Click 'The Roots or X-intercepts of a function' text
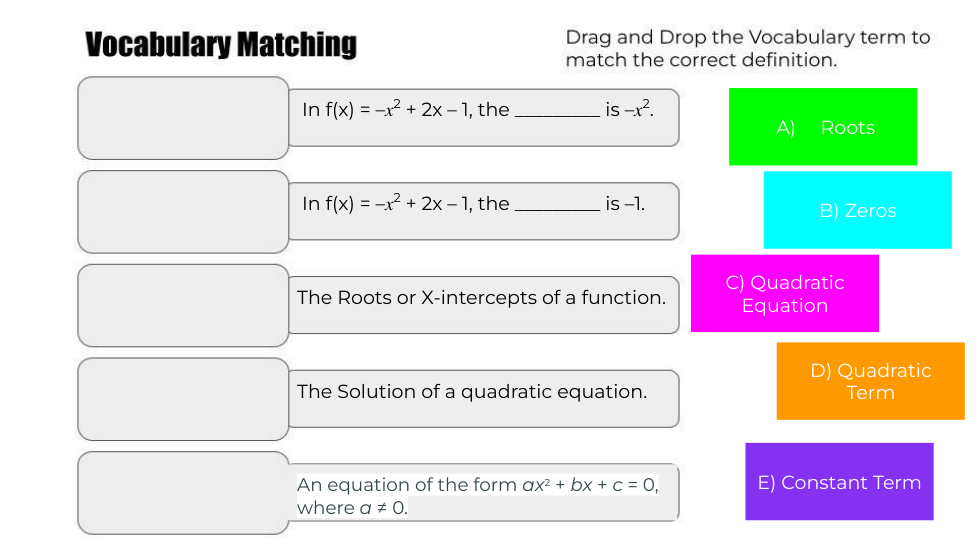The image size is (978, 550). (481, 298)
